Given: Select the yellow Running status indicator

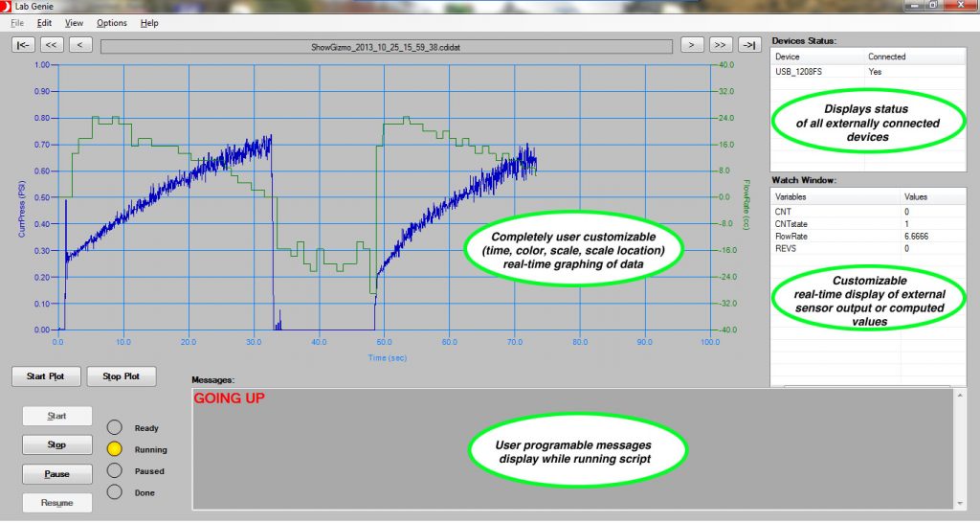Looking at the screenshot, I should click(115, 449).
